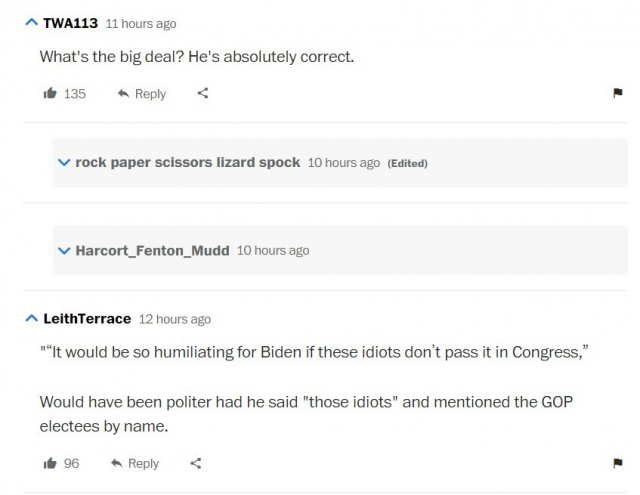Click the 12 hours ago timestamp

174,319
